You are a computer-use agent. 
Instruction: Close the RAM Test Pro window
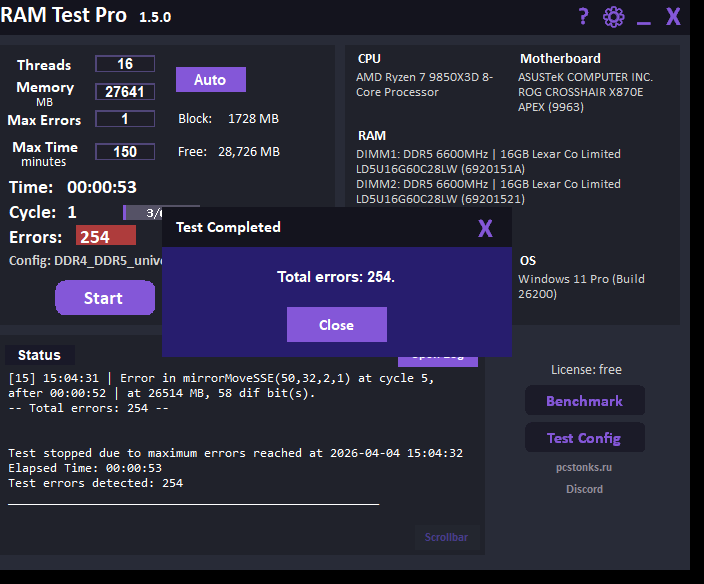click(x=673, y=17)
